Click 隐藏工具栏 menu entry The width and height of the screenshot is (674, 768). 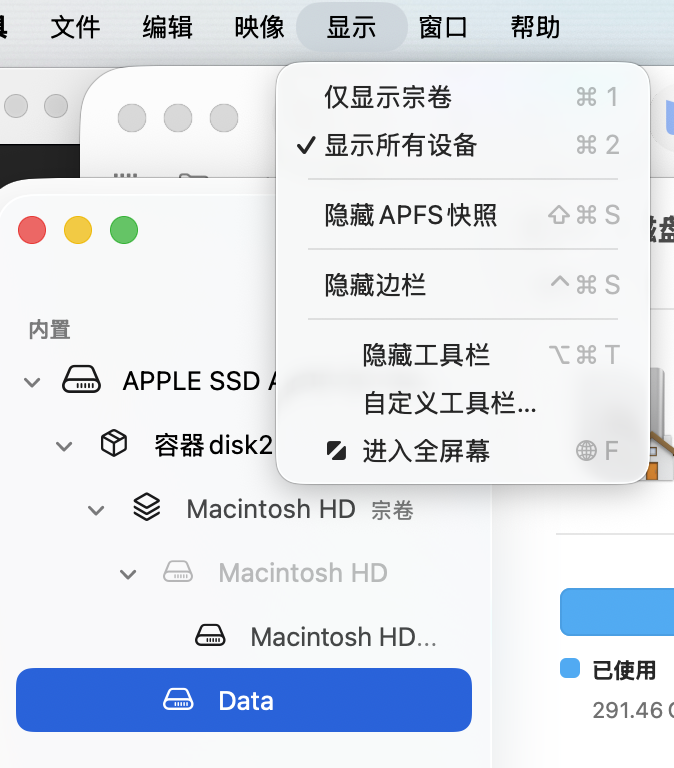(426, 355)
